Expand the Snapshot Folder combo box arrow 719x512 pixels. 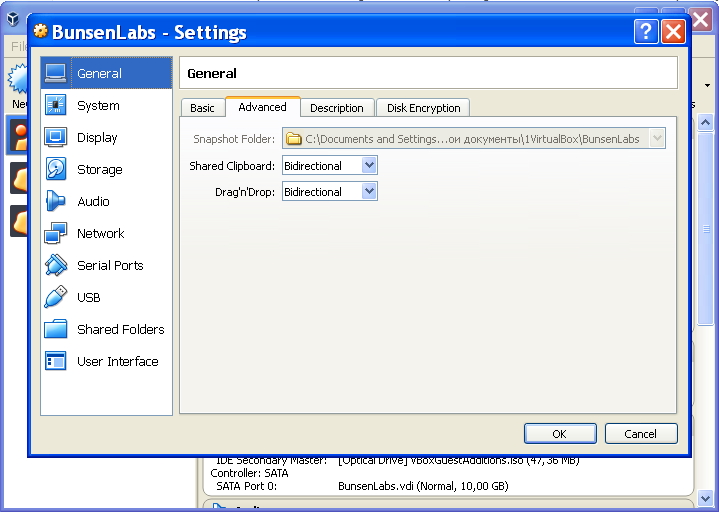click(x=657, y=138)
